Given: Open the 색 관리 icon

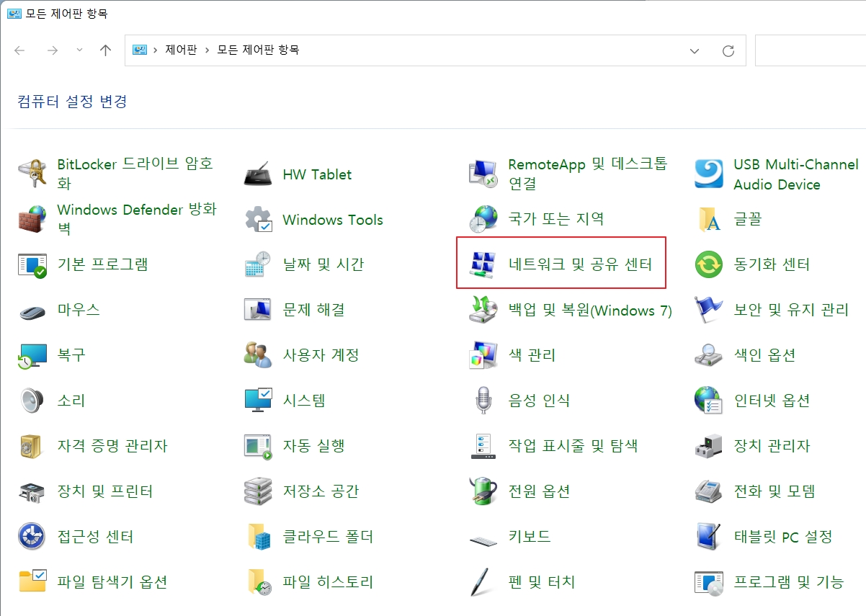Looking at the screenshot, I should 483,355.
